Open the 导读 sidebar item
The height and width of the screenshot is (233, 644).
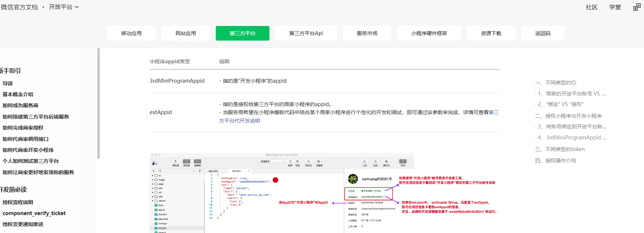coord(8,83)
